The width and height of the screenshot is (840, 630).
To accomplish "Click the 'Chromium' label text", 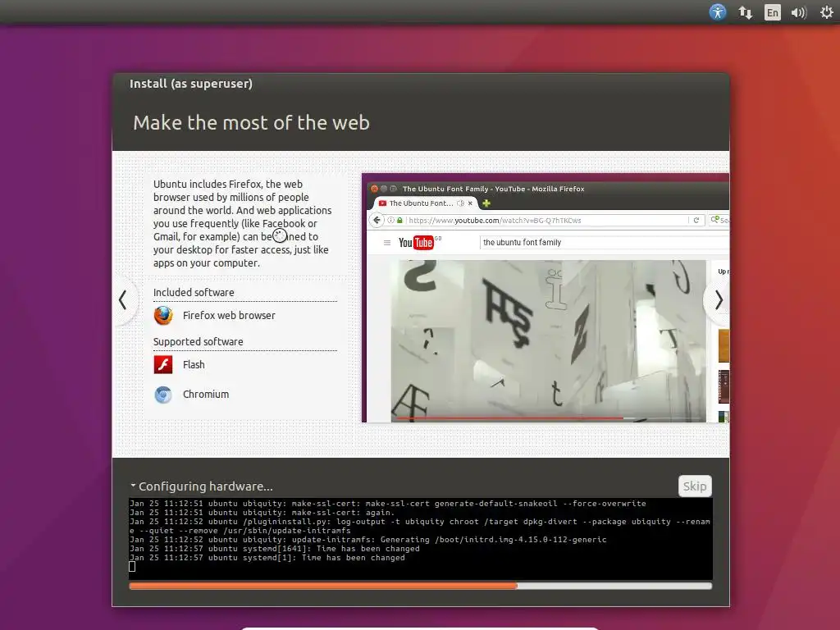I will 206,395.
